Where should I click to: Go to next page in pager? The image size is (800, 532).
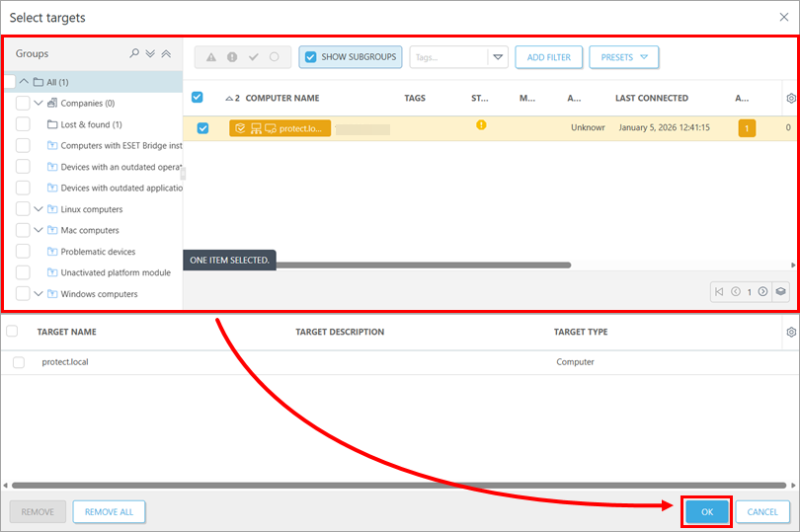[762, 292]
